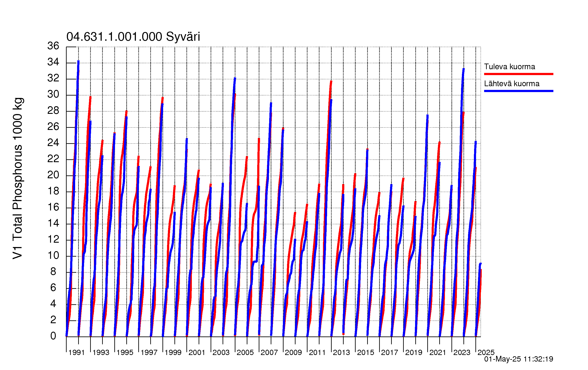Viewport: 588px width, 370px height.
Task: Click the y-axis value 12
Action: (x=53, y=239)
